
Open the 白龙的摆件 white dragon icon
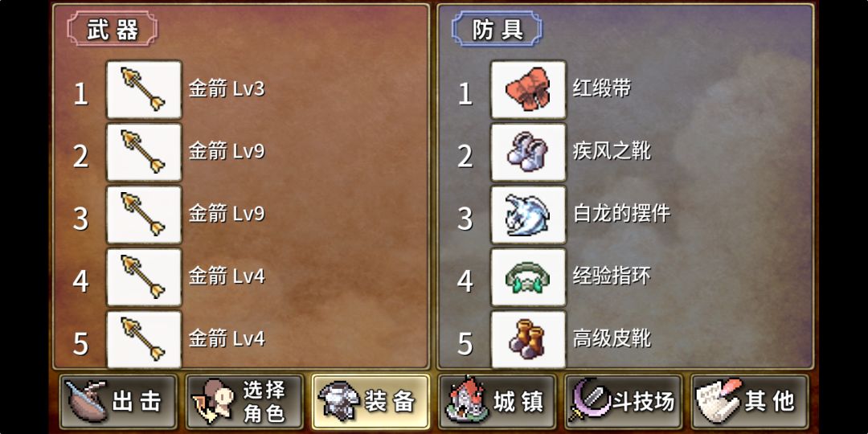[528, 215]
